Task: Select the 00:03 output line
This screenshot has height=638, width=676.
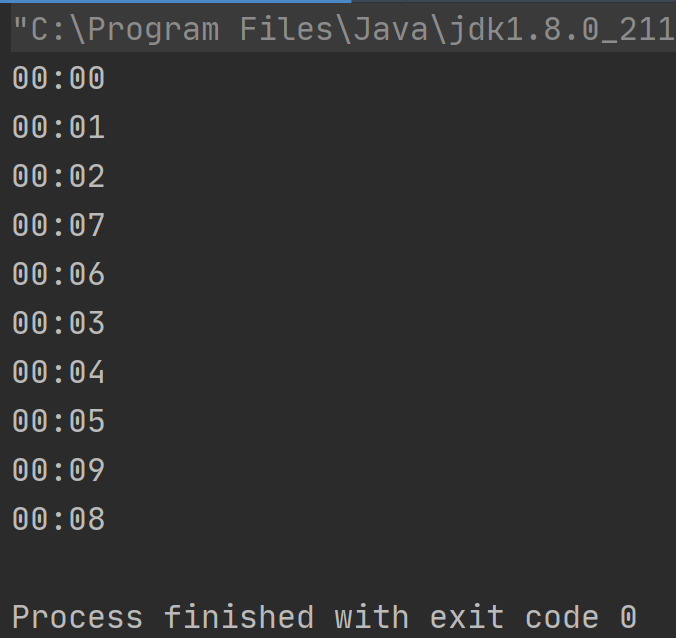Action: [59, 323]
